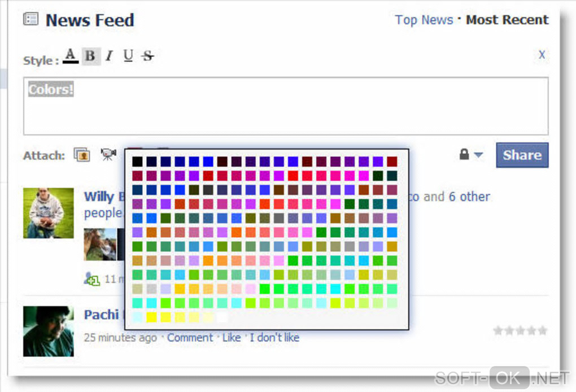Attach a photo using photo icon
576x392 pixels.
pyautogui.click(x=82, y=155)
